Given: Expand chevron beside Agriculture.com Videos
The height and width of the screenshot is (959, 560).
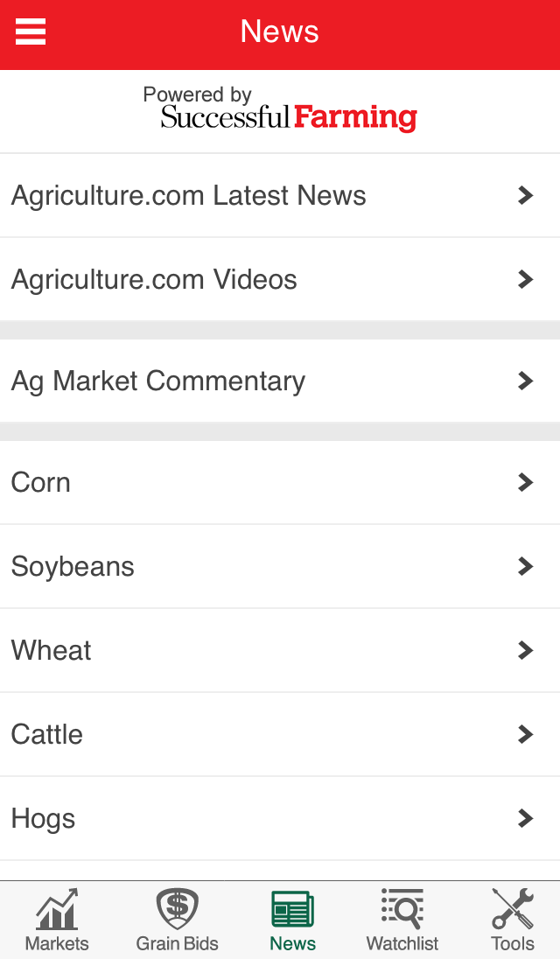Looking at the screenshot, I should click(x=525, y=279).
